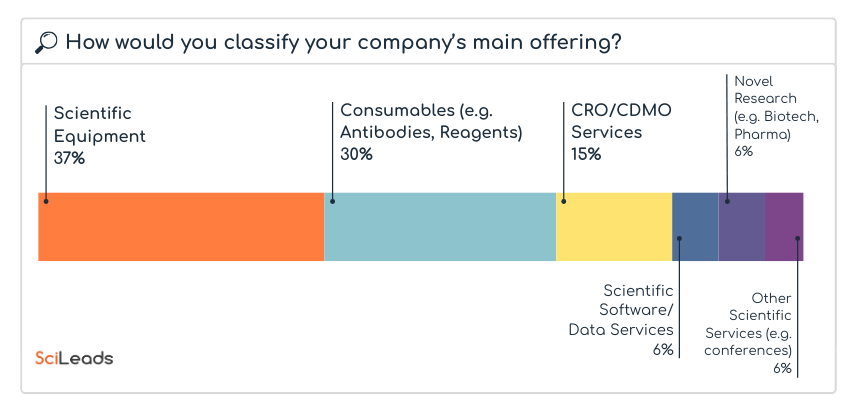
Task: Click the Scientific Software/Data Services label
Action: pos(622,319)
